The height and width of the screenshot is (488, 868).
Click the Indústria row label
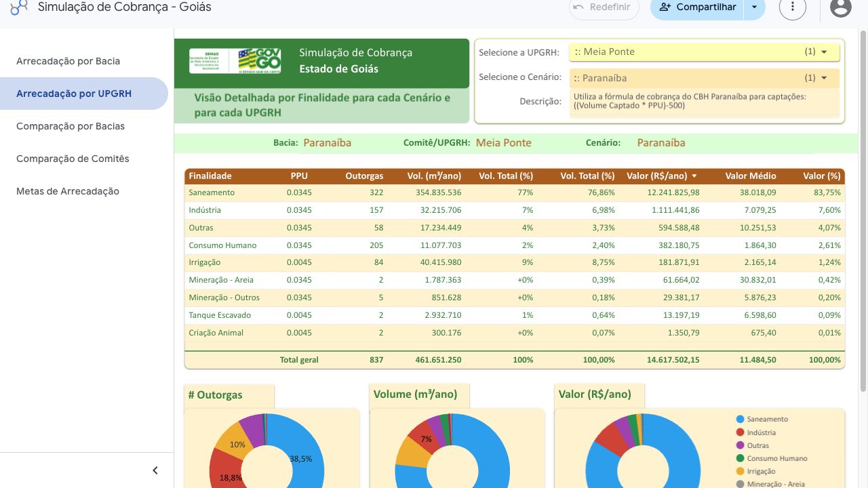[x=205, y=210]
